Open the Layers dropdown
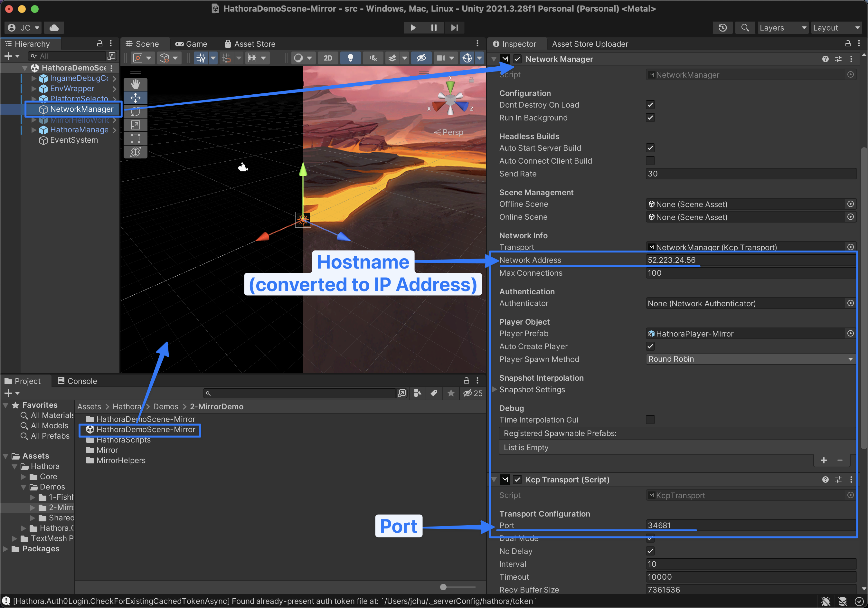This screenshot has height=608, width=868. [783, 28]
